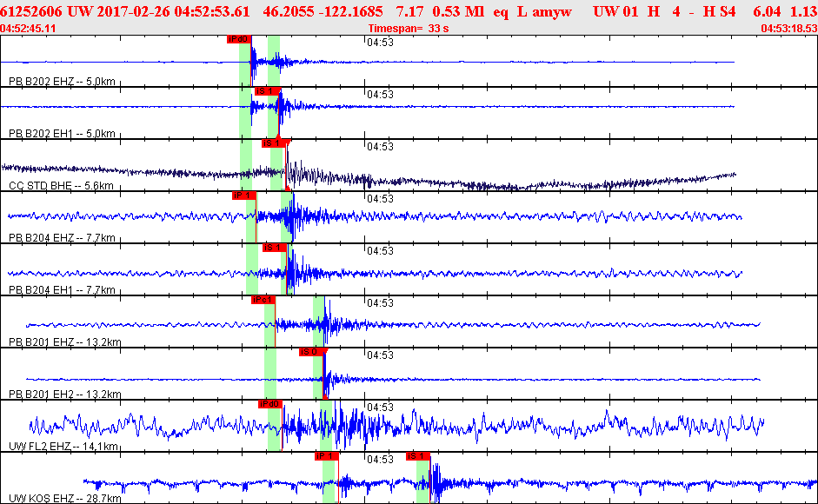818x504 pixels.
Task: Click the 04:53 tick label on B202 EHZ trace
Action: (380, 43)
